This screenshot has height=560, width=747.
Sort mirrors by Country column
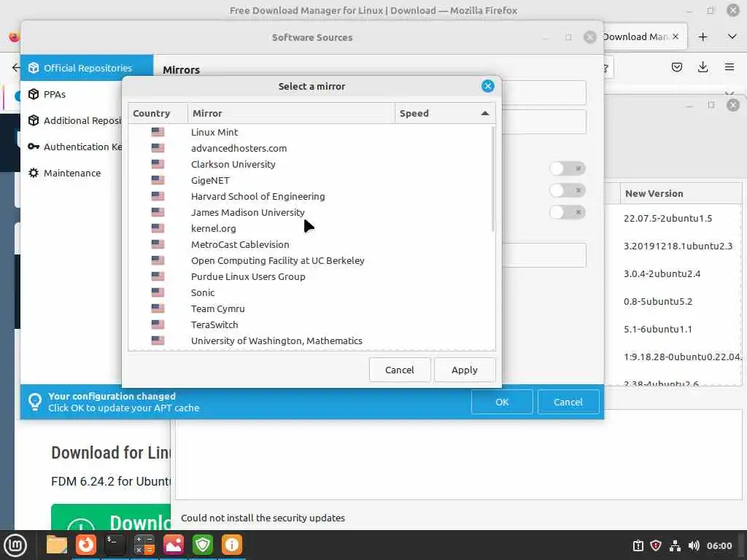coord(158,113)
